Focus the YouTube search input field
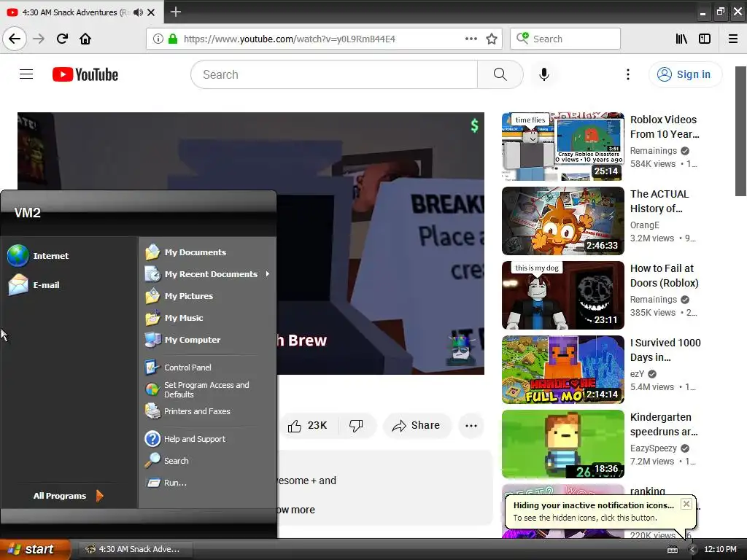 334,74
